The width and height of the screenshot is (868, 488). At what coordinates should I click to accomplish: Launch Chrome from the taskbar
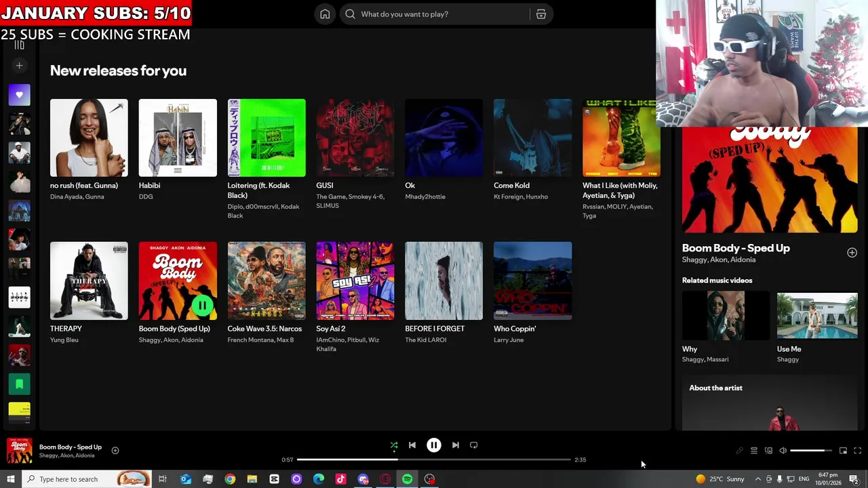click(x=230, y=479)
